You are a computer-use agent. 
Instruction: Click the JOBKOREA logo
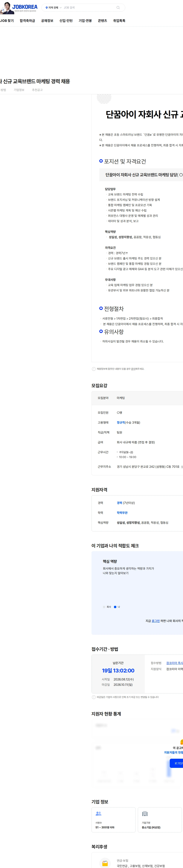click(x=25, y=7)
